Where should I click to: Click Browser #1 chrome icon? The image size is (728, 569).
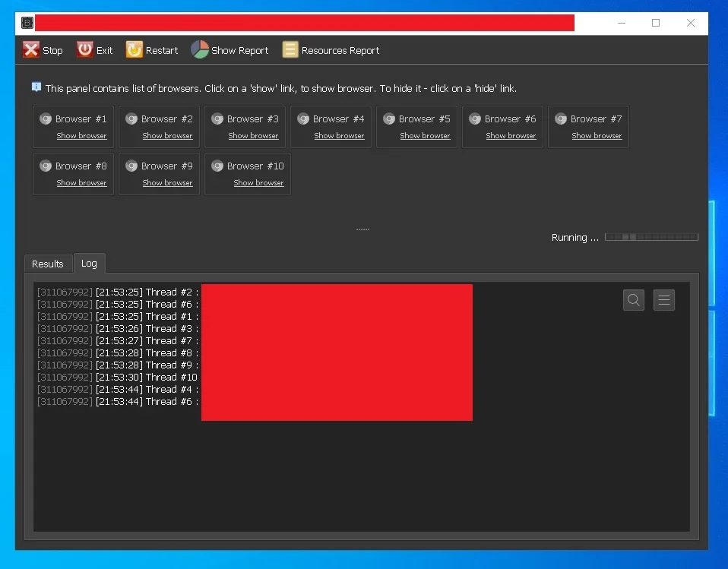pyautogui.click(x=46, y=119)
